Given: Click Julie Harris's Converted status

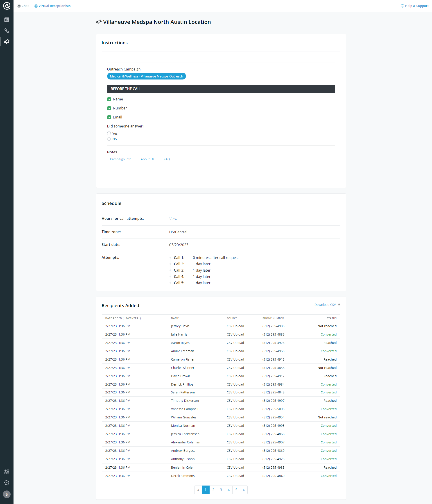Looking at the screenshot, I should [328, 334].
